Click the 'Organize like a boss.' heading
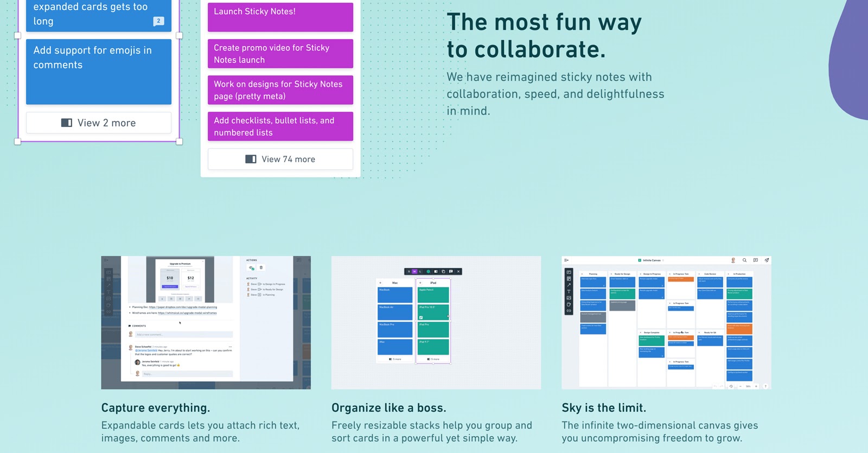The width and height of the screenshot is (868, 453). point(389,407)
